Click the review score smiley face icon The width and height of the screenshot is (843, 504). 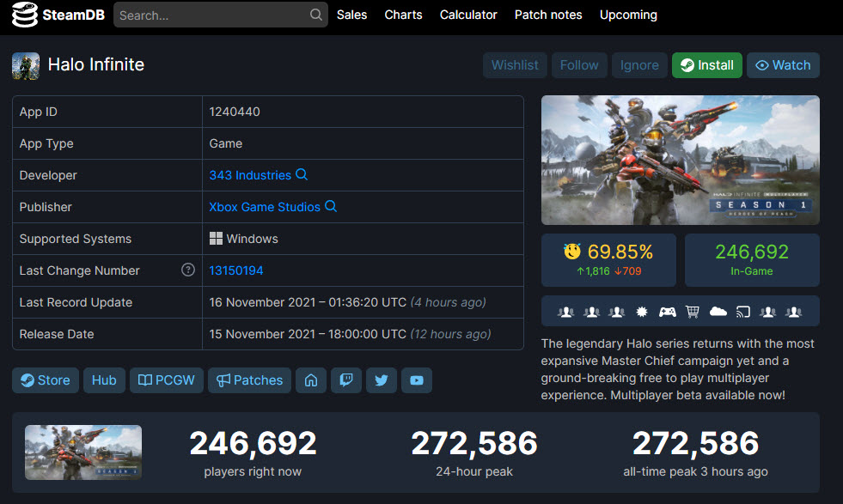pyautogui.click(x=572, y=252)
